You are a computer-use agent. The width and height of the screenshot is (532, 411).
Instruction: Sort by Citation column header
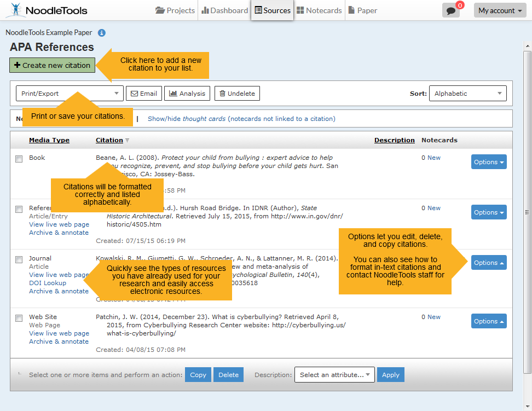pyautogui.click(x=109, y=140)
